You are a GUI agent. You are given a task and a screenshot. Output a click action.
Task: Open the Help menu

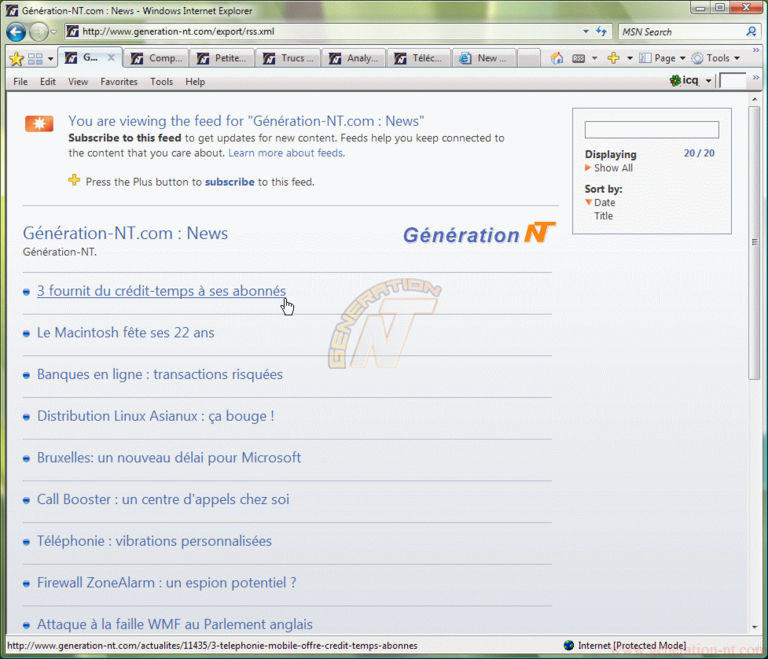(195, 82)
